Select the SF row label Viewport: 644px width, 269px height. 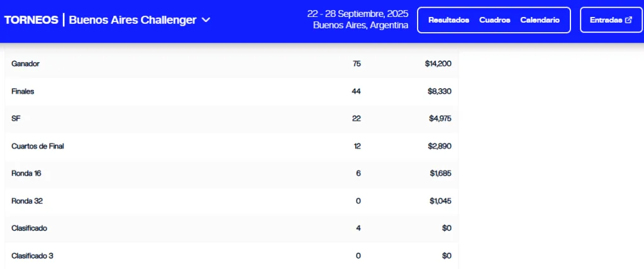coord(16,118)
